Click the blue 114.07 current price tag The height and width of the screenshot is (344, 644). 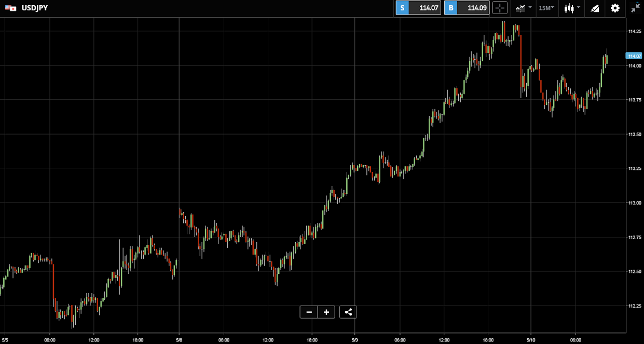pyautogui.click(x=634, y=56)
